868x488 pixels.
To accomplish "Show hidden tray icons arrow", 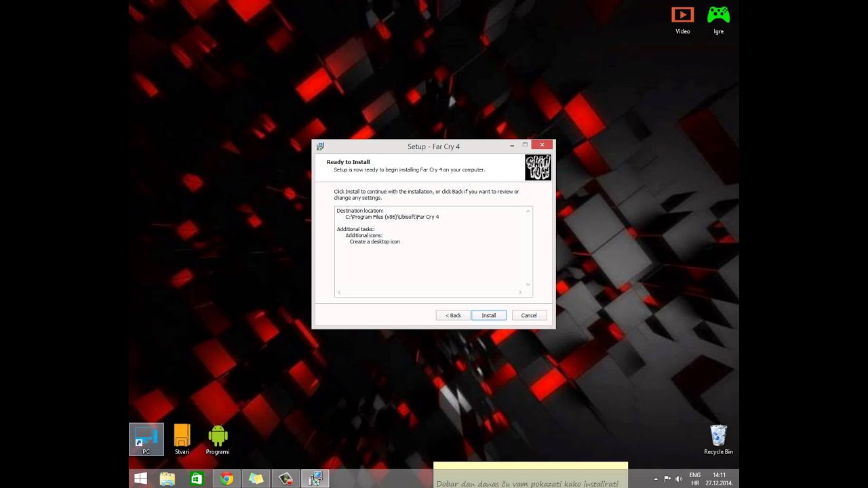I will [x=656, y=479].
